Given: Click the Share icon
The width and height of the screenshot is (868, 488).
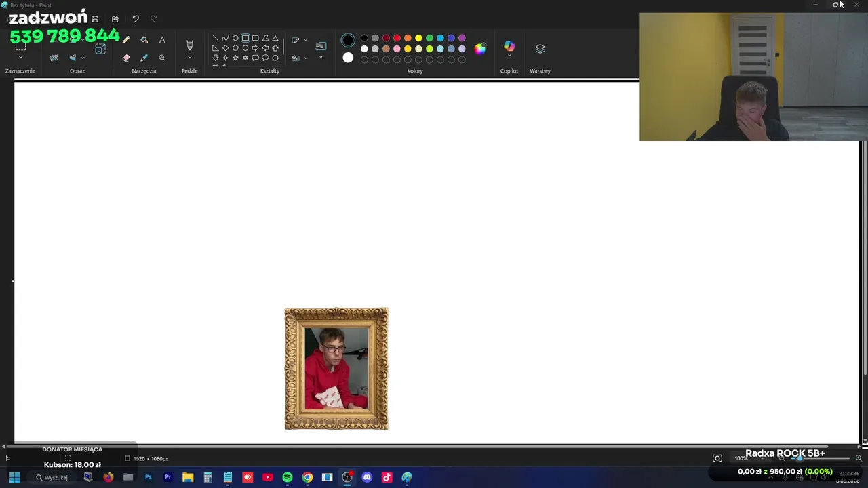Looking at the screenshot, I should (115, 19).
